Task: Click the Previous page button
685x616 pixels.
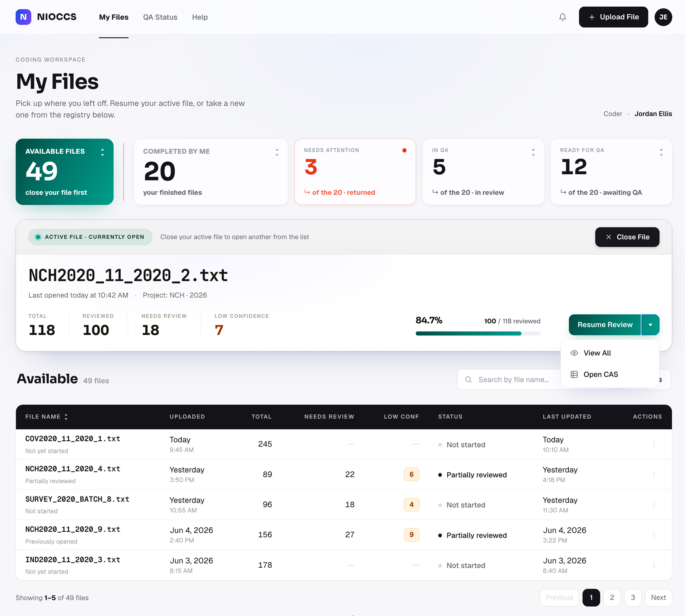Action: 559,598
